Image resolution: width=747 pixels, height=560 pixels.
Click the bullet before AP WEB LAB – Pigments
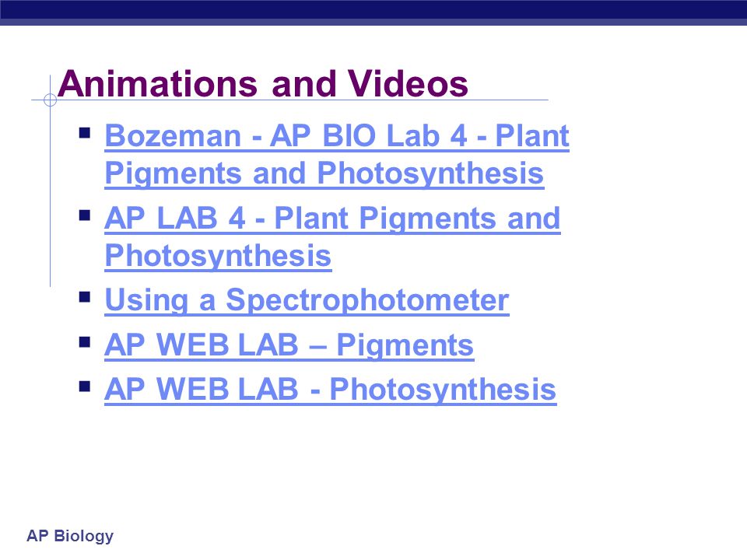pos(85,342)
